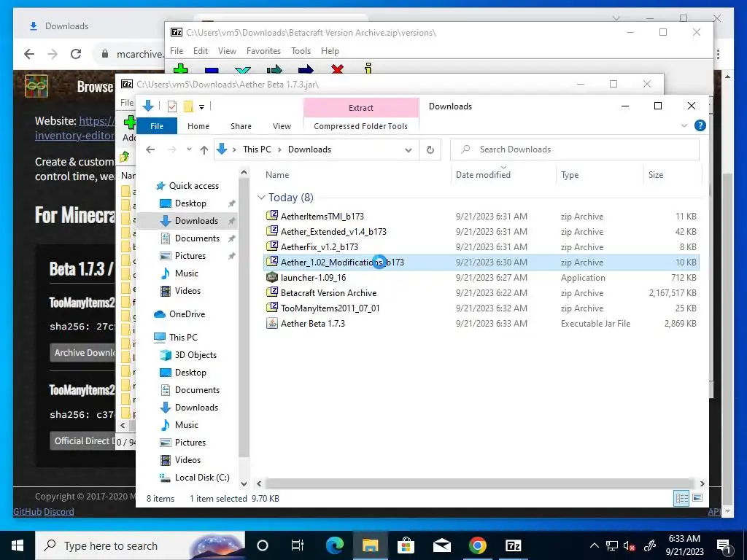
Task: Select the launcher-1.09_16 application
Action: (x=481, y=278)
